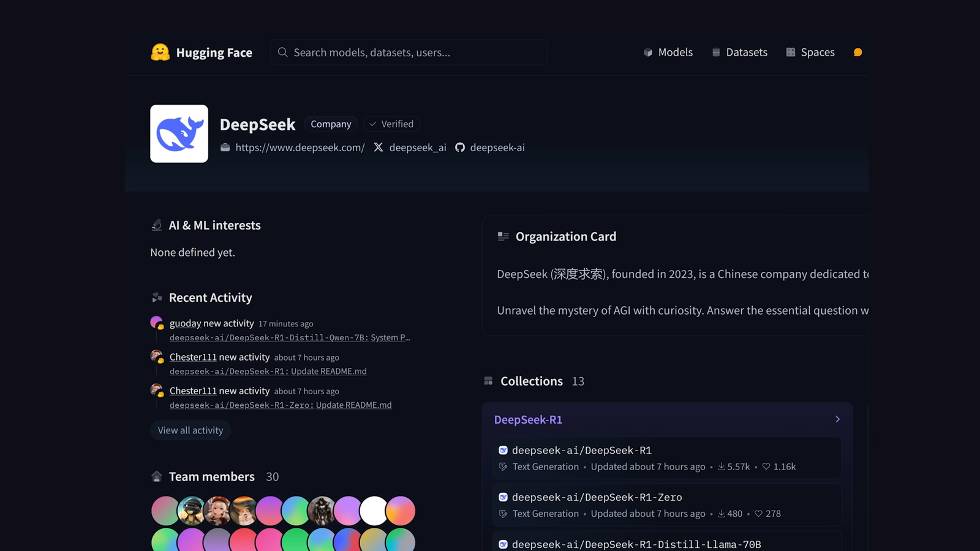Click download icon next to 480
The height and width of the screenshot is (551, 980).
coord(722,514)
